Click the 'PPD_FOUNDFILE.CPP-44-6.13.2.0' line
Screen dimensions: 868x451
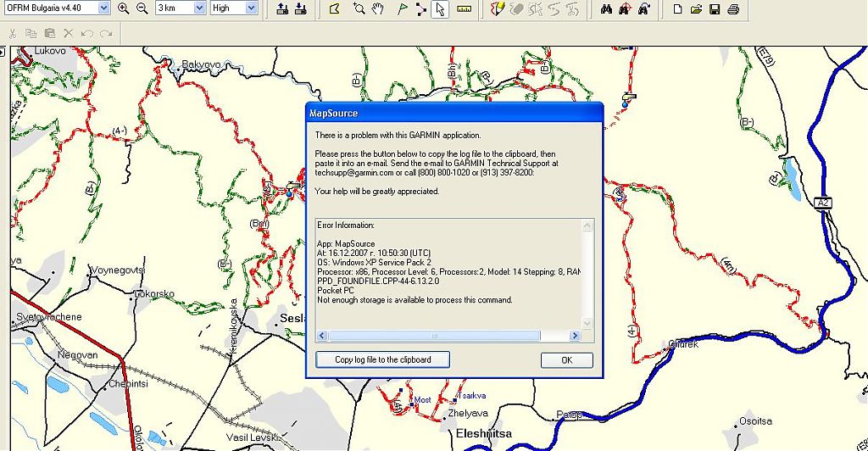point(378,281)
